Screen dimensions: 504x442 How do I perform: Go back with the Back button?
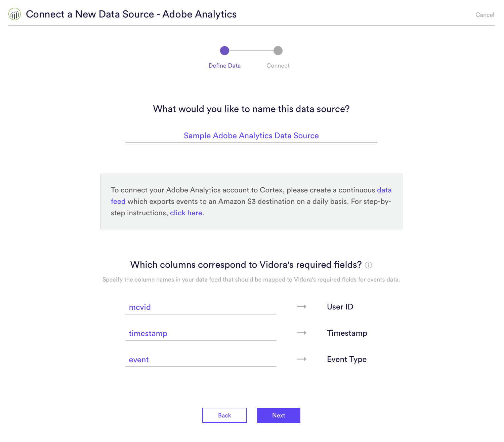224,415
